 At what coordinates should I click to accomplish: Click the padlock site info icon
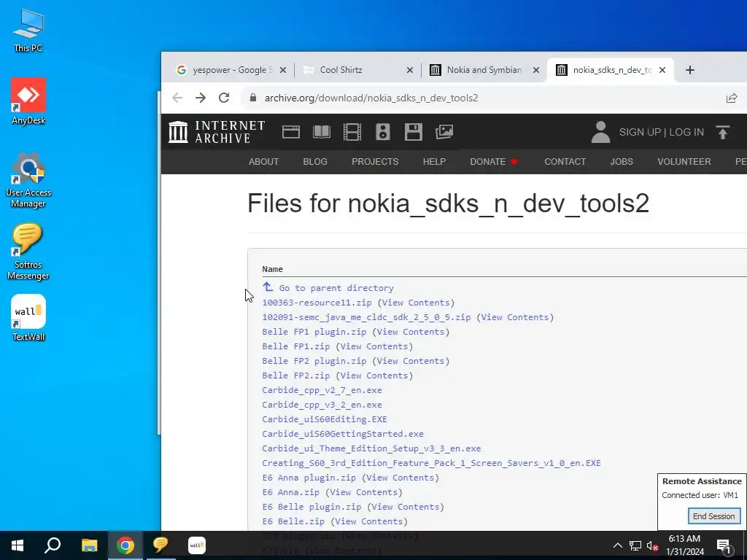[253, 98]
